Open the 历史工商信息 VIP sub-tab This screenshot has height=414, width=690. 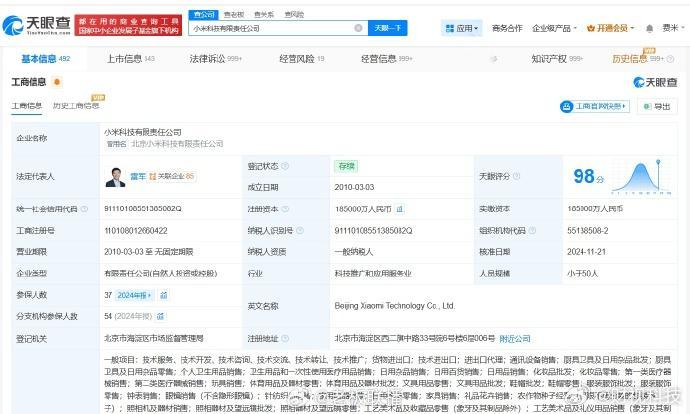[x=76, y=106]
